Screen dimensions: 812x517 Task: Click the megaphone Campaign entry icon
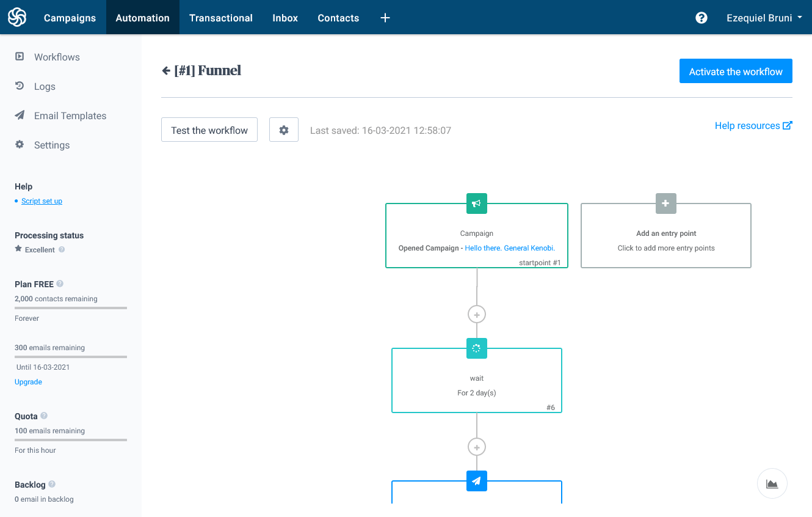click(477, 204)
